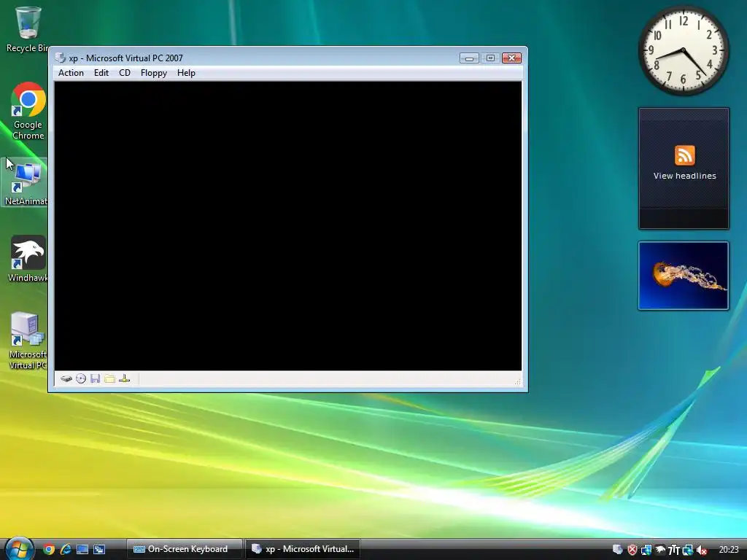
Task: Open the Floppy menu
Action: tap(153, 73)
